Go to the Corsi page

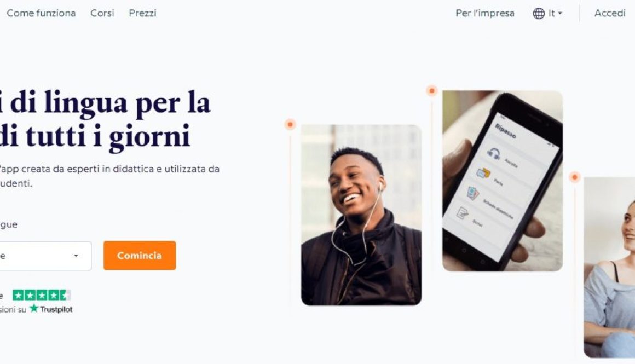click(102, 13)
